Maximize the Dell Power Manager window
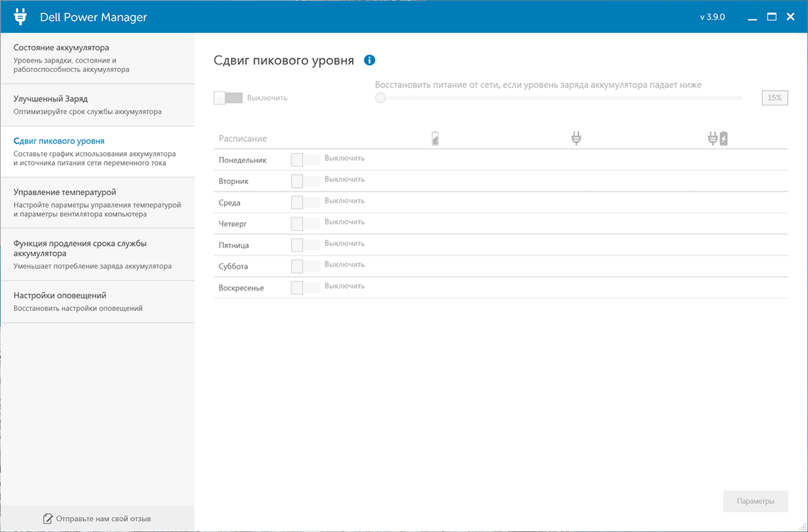 pos(772,17)
